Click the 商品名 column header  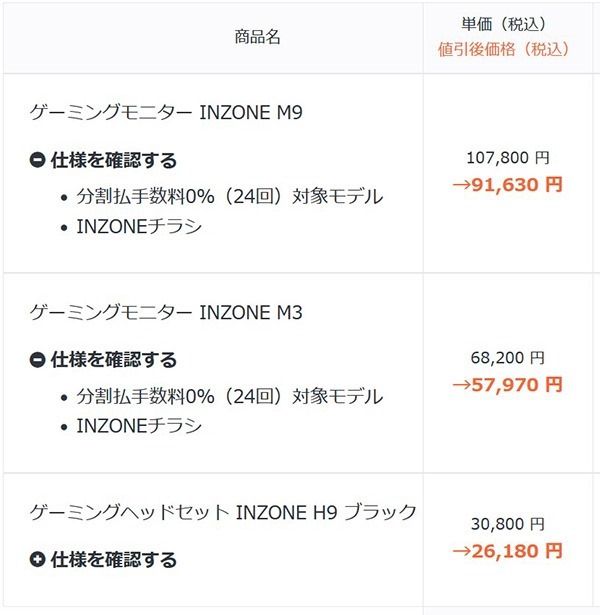[x=257, y=37]
